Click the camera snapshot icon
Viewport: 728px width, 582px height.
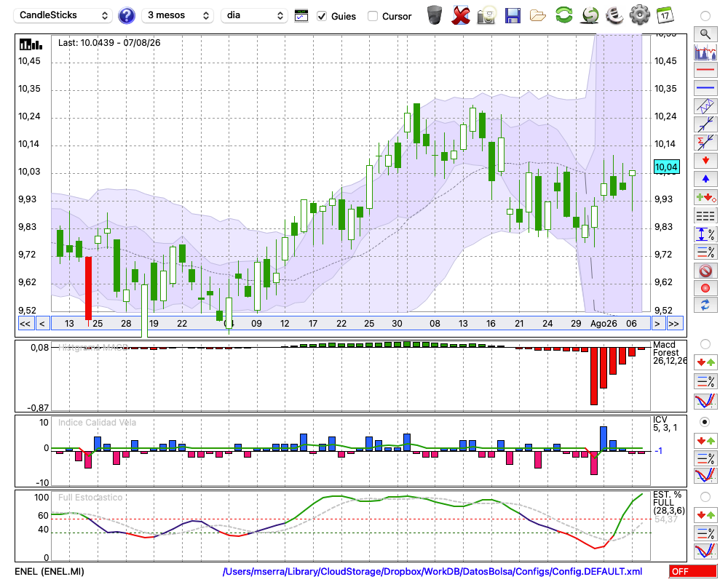486,15
